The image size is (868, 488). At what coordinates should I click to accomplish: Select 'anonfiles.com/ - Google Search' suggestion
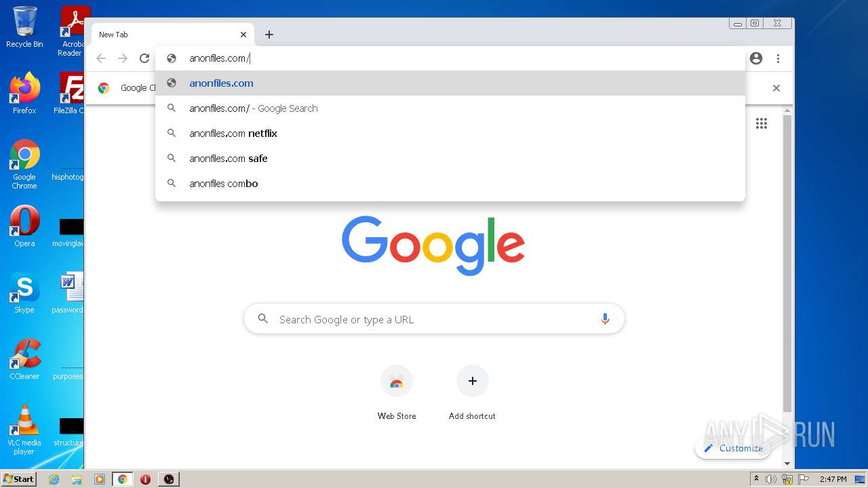click(450, 108)
